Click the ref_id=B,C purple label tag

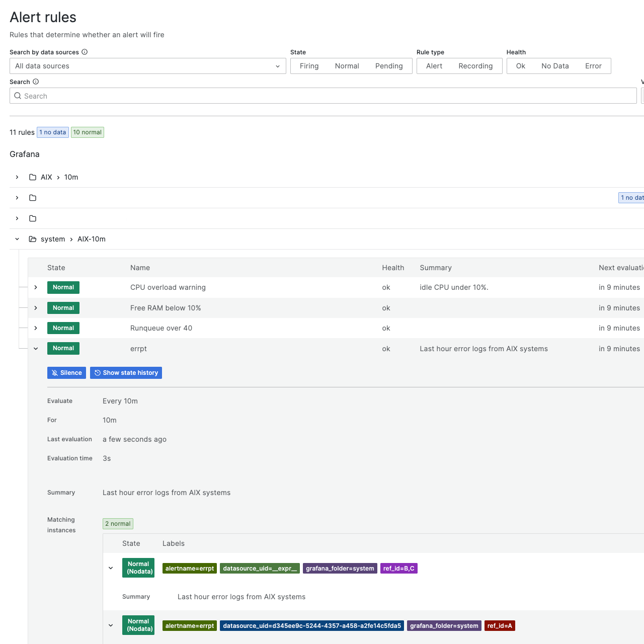(398, 569)
